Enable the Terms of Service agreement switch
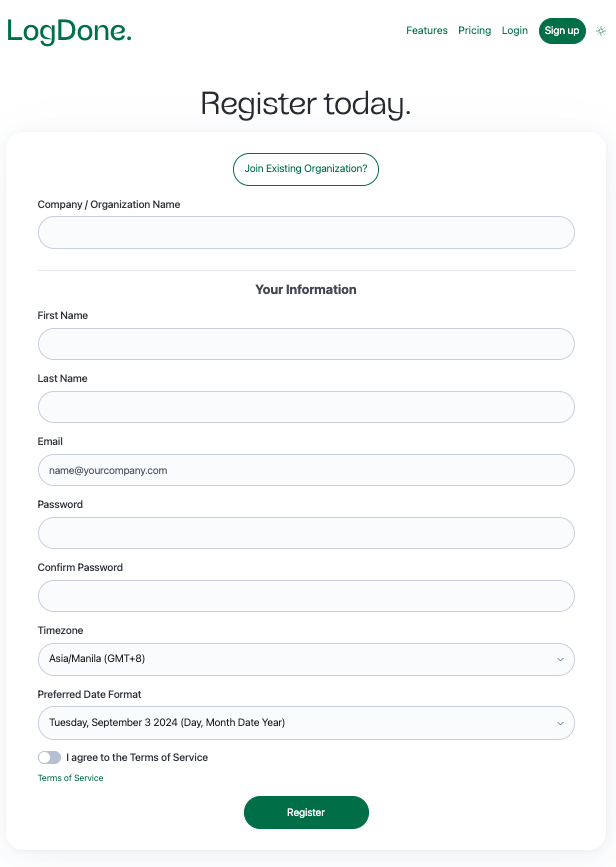Viewport: 616px width, 867px height. (x=49, y=757)
